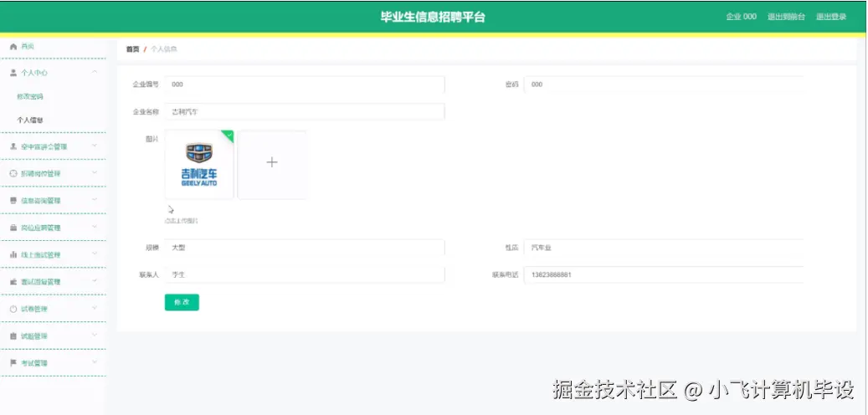This screenshot has height=415, width=868.
Task: Expand the 招聘岗位管理 chevron
Action: (x=95, y=173)
